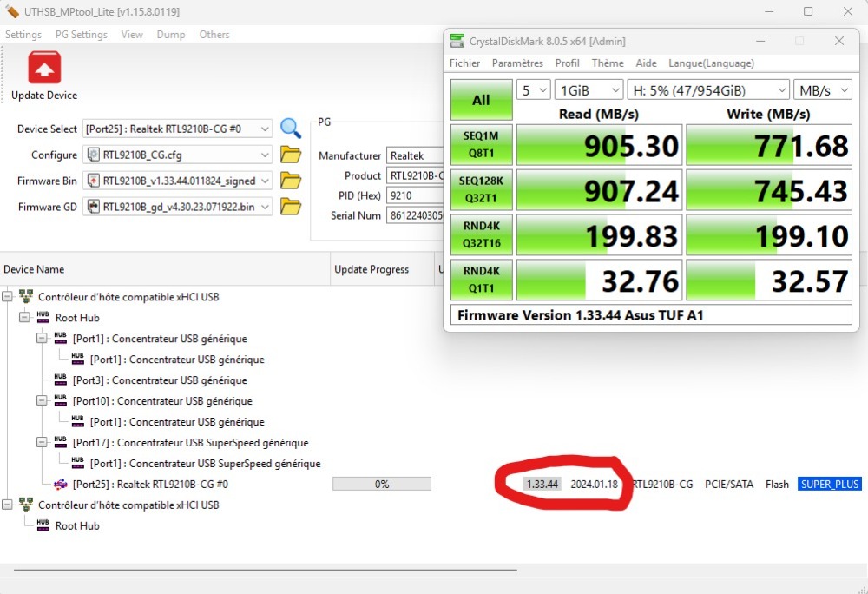Click the Port25 Realtek USB device icon

pos(60,485)
